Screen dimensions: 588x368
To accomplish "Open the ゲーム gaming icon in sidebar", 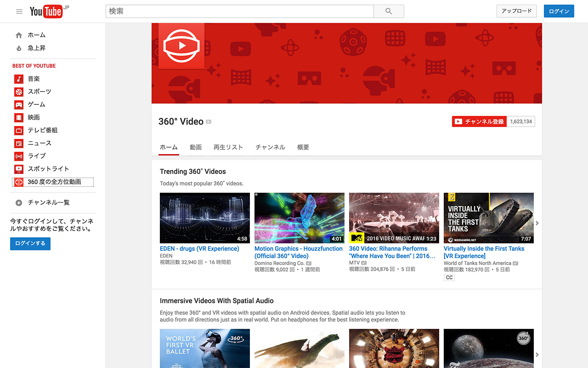I will [x=18, y=104].
